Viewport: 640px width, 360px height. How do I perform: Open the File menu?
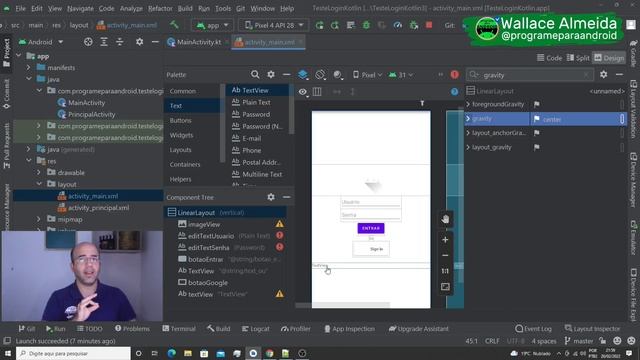click(20, 8)
